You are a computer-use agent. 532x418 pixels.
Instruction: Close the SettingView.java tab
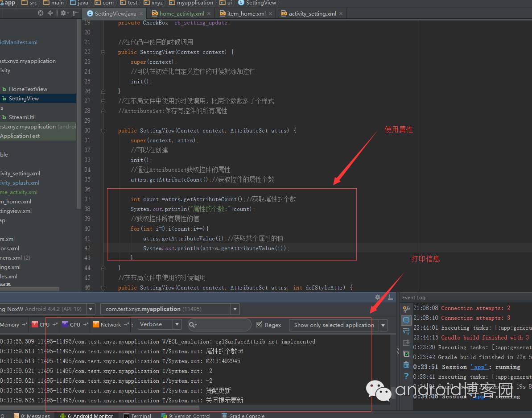coord(141,13)
